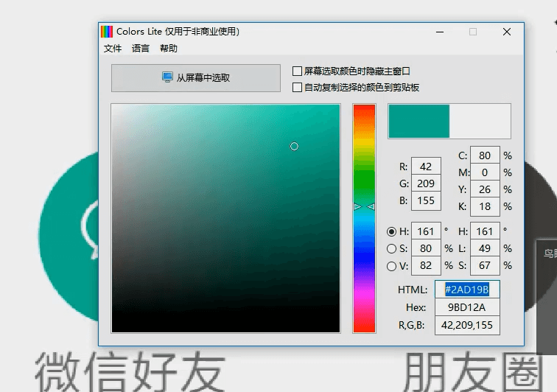Click the HSV S field showing 80
557x392 pixels.
pyautogui.click(x=426, y=248)
